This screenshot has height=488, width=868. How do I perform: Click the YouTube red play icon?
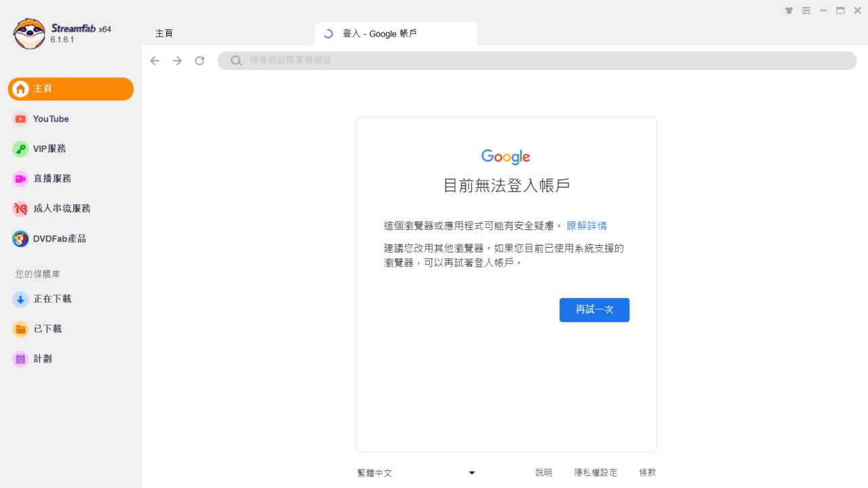coord(20,119)
